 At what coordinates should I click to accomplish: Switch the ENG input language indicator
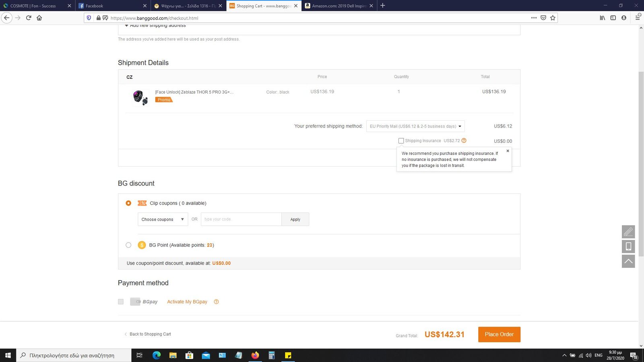click(x=599, y=355)
